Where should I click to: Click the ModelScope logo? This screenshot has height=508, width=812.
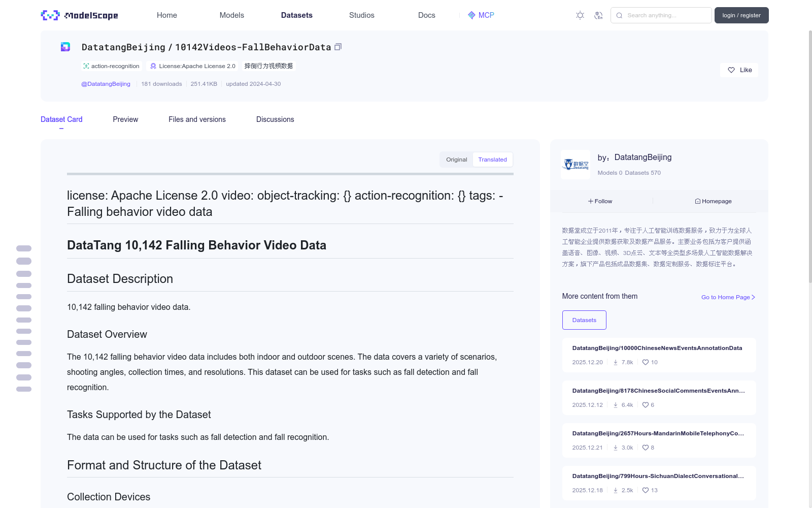click(x=79, y=15)
